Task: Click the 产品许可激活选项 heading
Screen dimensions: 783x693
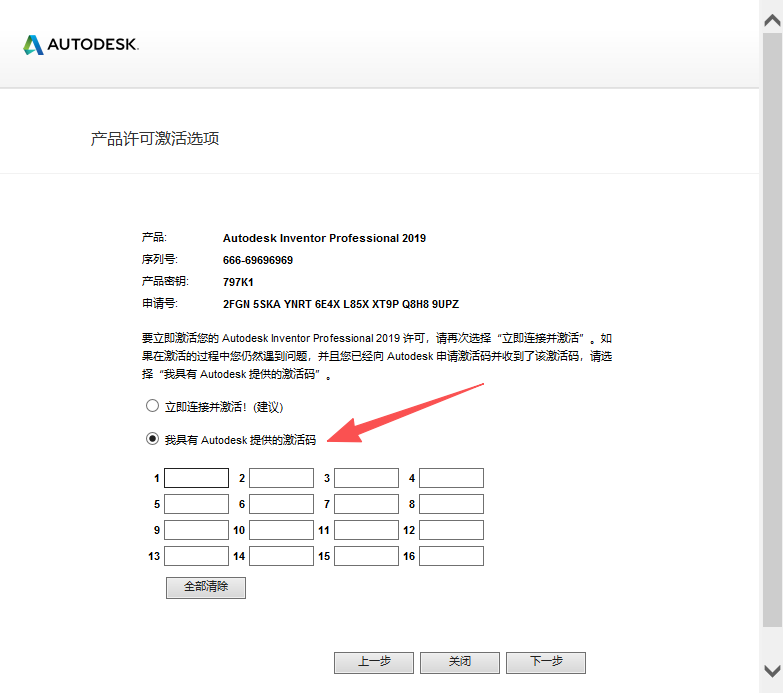Action: (155, 138)
